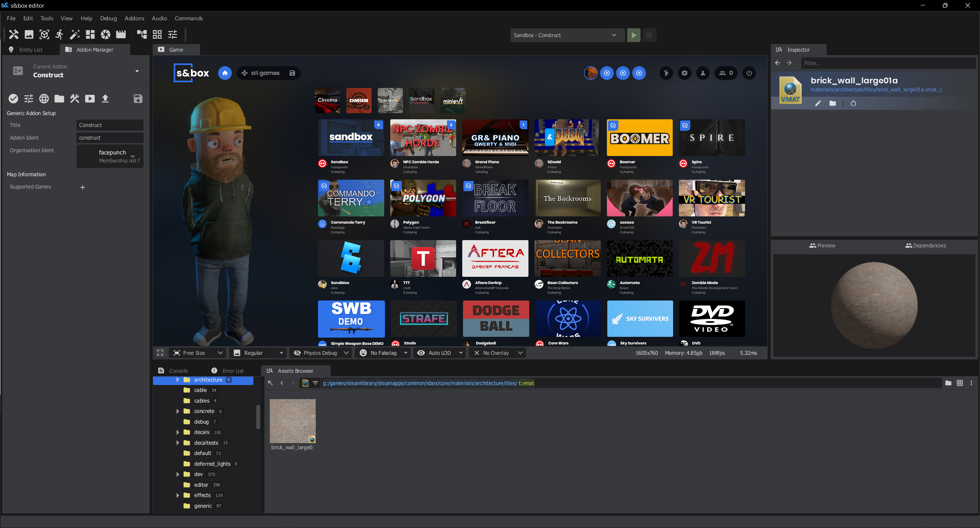The image size is (980, 528).
Task: Switch to the Entity List tab
Action: coord(31,50)
